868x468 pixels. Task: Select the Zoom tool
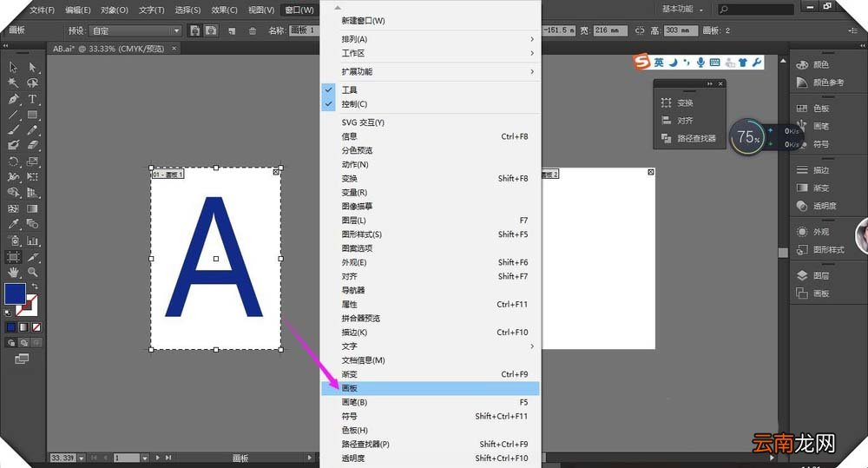pos(33,272)
